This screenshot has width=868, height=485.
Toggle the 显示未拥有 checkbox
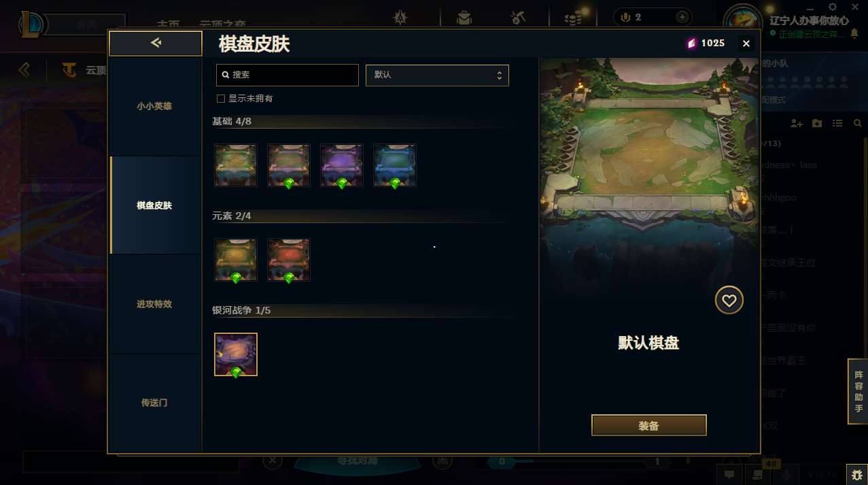click(x=221, y=99)
